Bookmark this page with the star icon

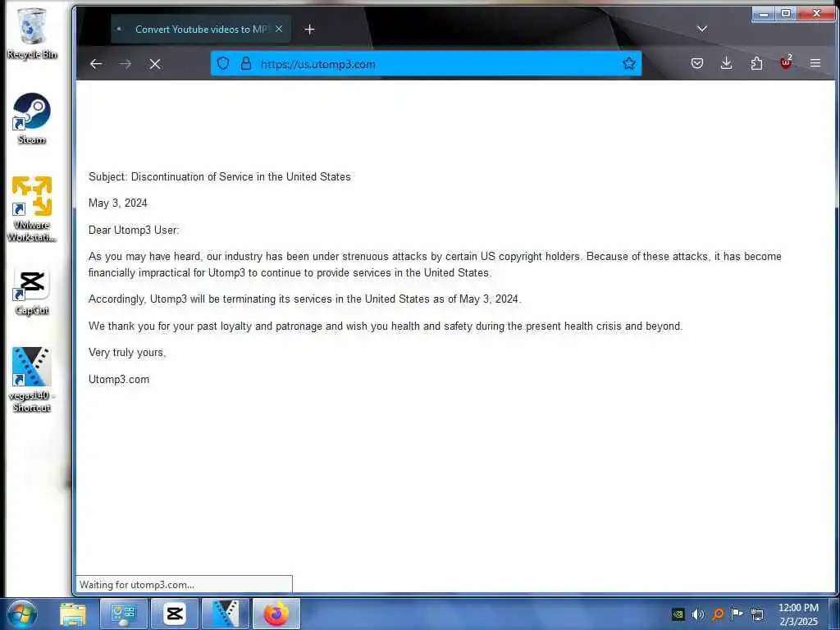(629, 63)
